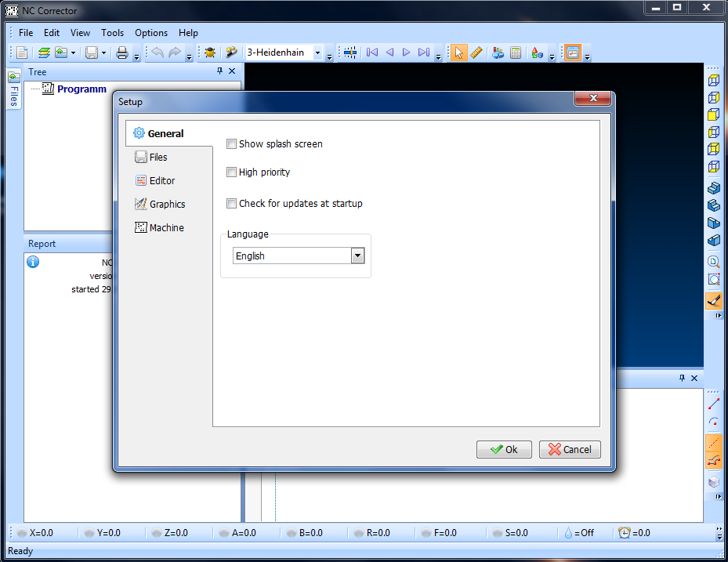728x562 pixels.
Task: Expand toolbar options arrow after Redo icon
Action: (x=189, y=57)
